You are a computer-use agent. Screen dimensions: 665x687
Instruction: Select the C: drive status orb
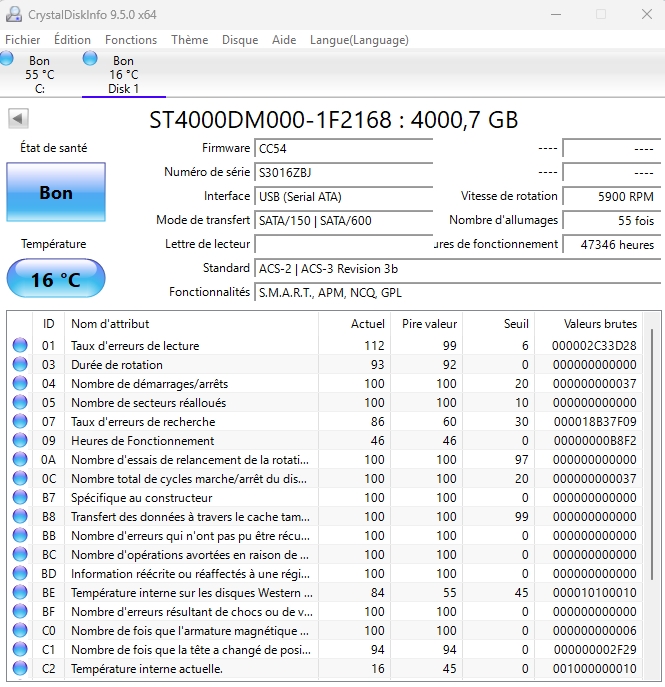pyautogui.click(x=8, y=59)
